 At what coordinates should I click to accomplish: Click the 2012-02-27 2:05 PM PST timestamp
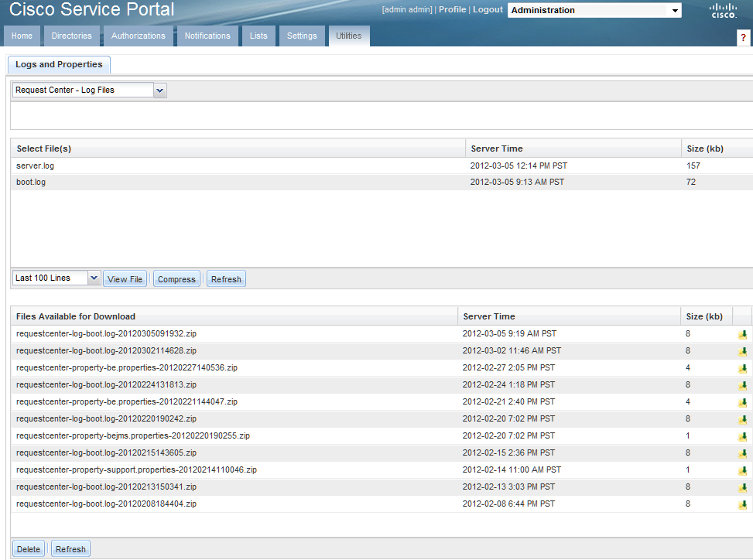(x=508, y=367)
